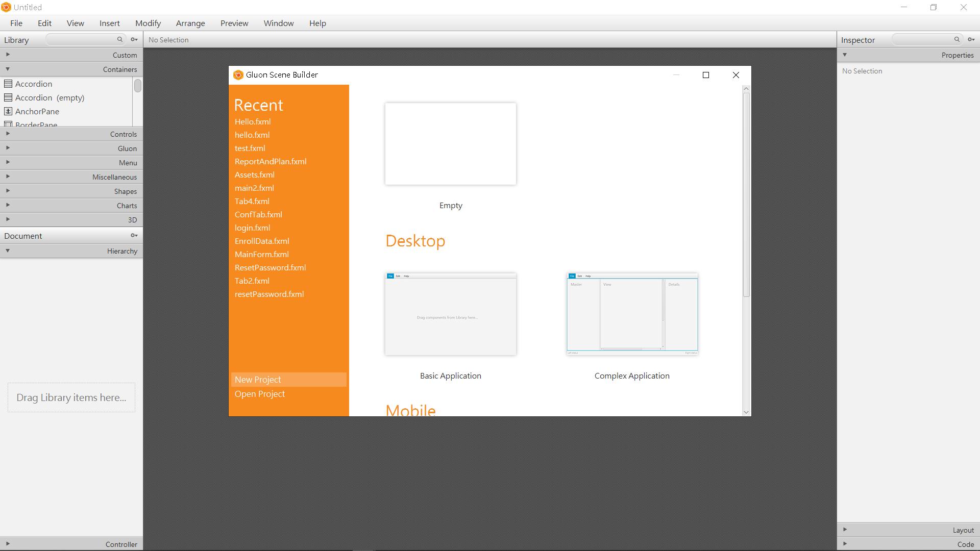
Task: Open recent file Assets.fxml
Action: [x=254, y=174]
